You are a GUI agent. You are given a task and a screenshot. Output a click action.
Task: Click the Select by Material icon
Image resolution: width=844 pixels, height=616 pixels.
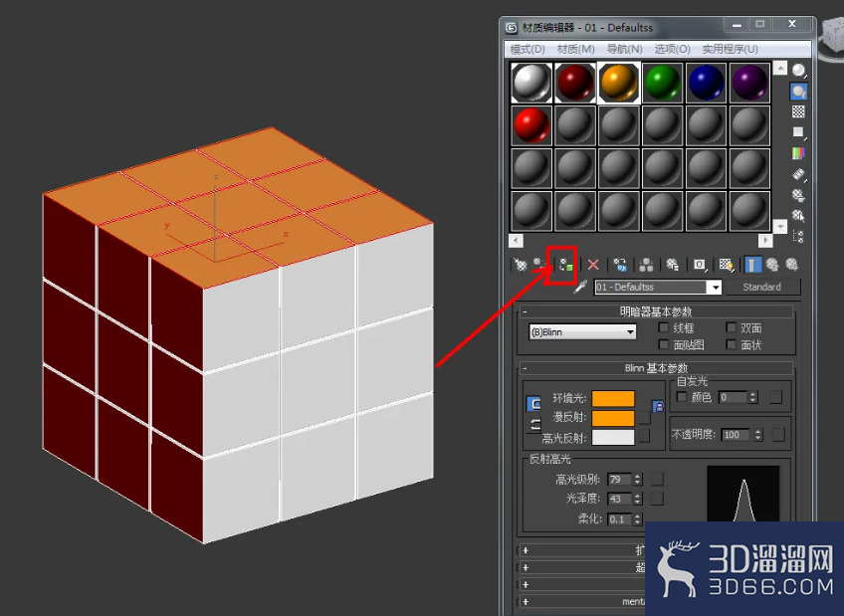point(799,216)
